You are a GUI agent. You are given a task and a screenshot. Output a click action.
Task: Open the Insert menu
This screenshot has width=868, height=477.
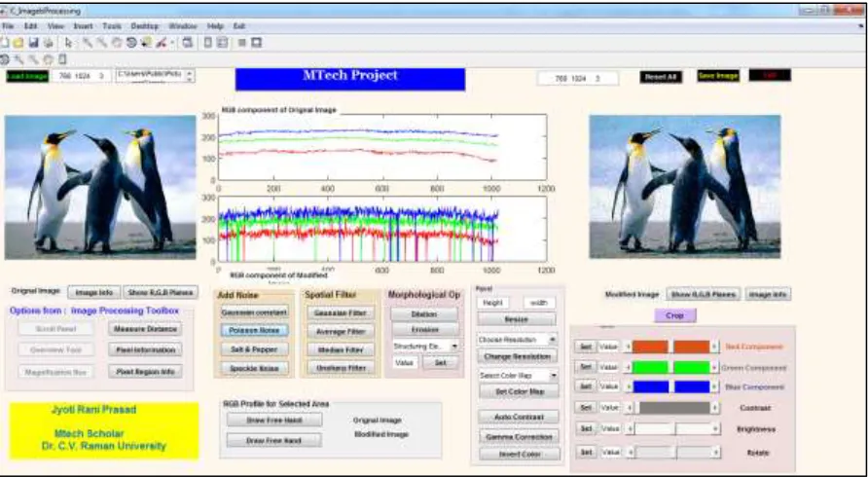(83, 26)
